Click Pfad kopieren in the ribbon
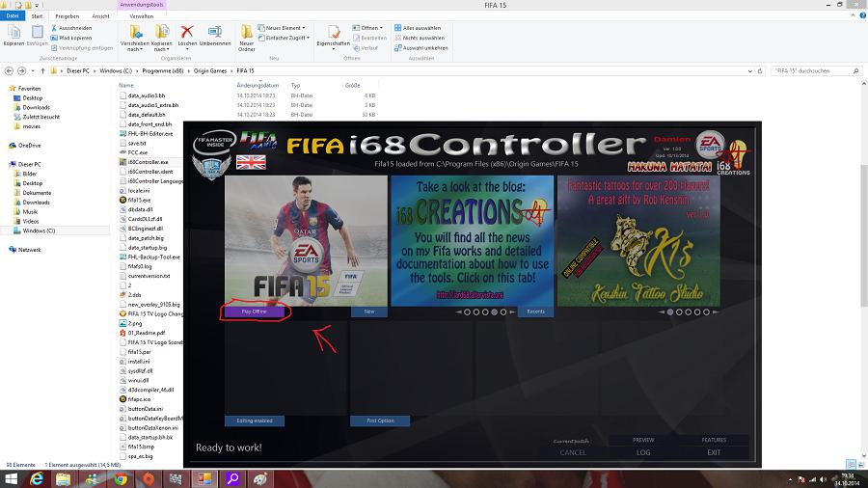The image size is (868, 488). (x=71, y=38)
